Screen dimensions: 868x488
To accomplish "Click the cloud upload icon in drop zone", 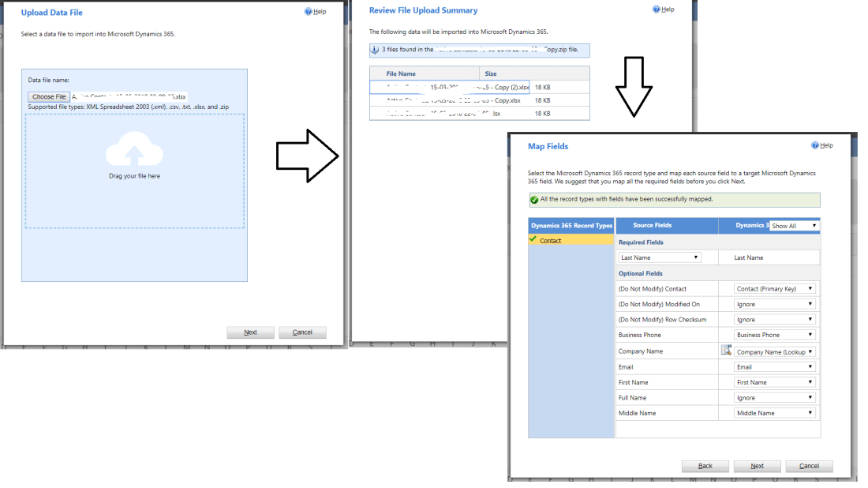I will [134, 149].
